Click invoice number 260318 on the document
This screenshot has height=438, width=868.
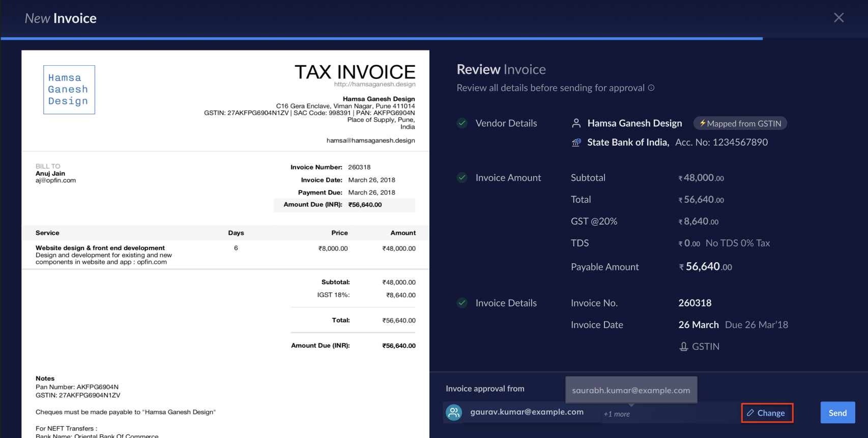(x=359, y=167)
